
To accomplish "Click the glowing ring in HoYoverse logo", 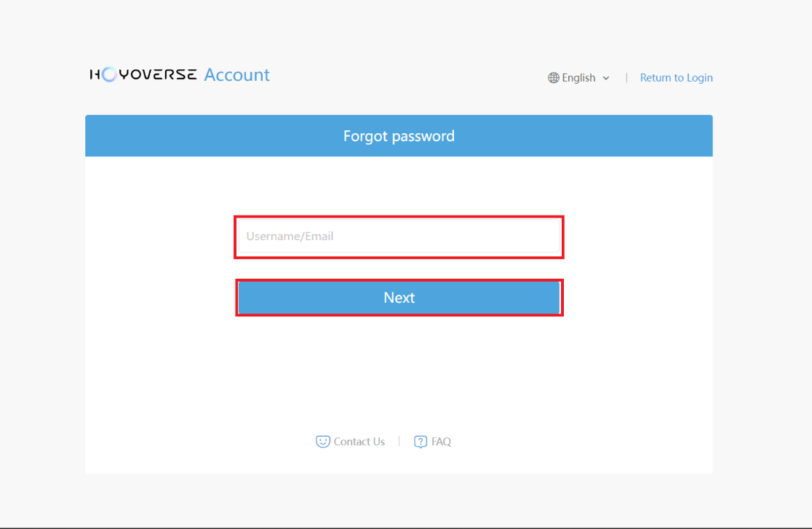I will pos(108,75).
